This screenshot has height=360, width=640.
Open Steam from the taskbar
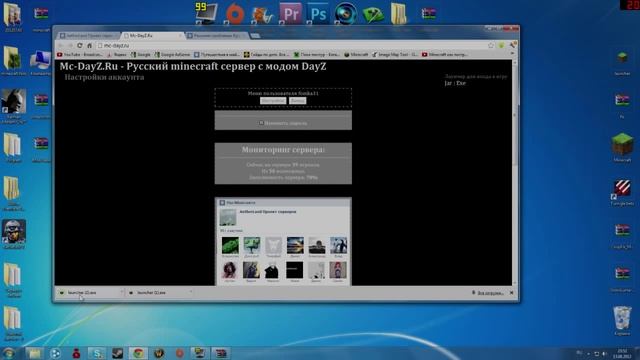pos(118,353)
